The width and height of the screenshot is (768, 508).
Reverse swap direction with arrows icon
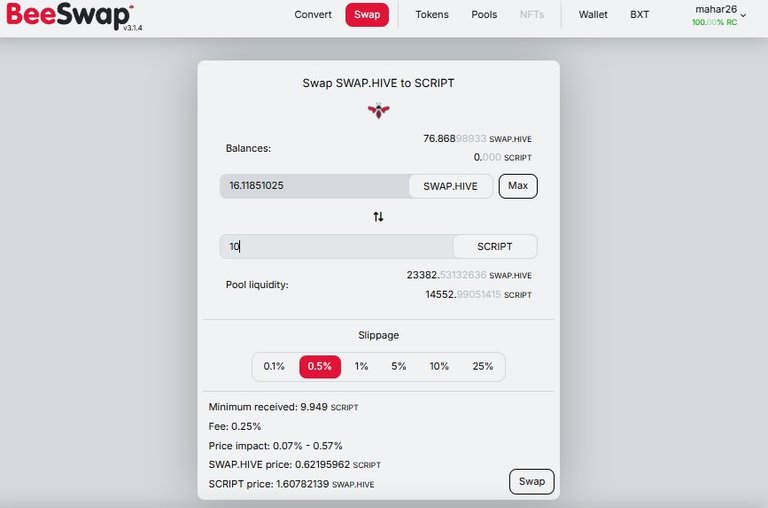pos(378,217)
